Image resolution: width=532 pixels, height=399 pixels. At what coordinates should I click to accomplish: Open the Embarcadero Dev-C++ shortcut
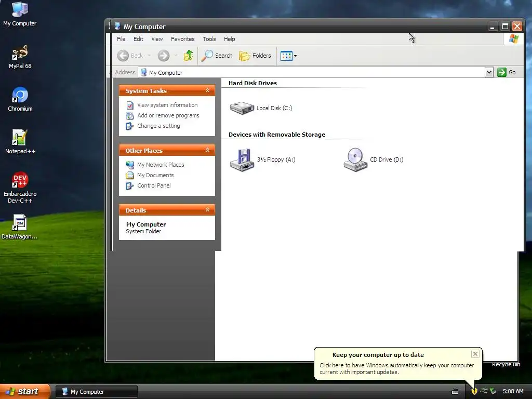click(x=20, y=188)
